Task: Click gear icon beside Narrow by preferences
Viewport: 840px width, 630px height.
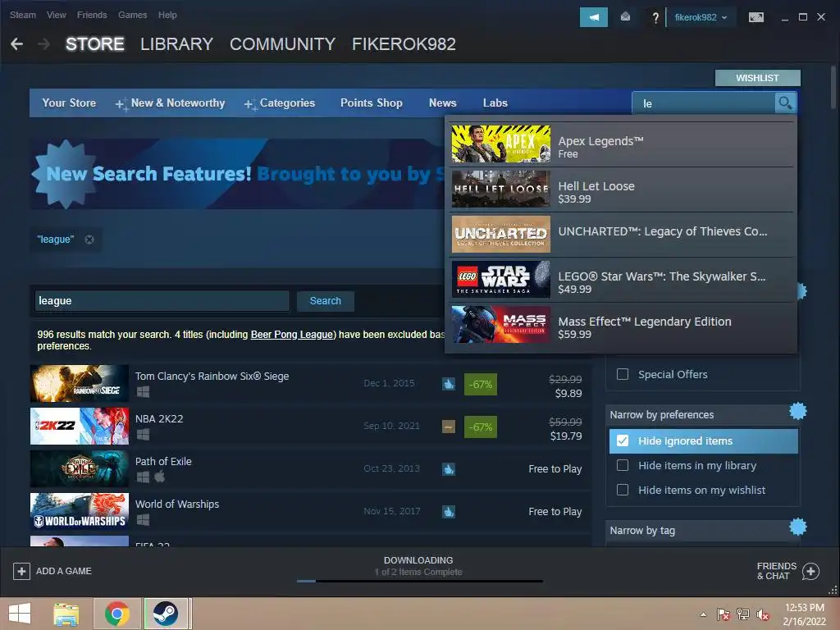Action: coord(797,412)
